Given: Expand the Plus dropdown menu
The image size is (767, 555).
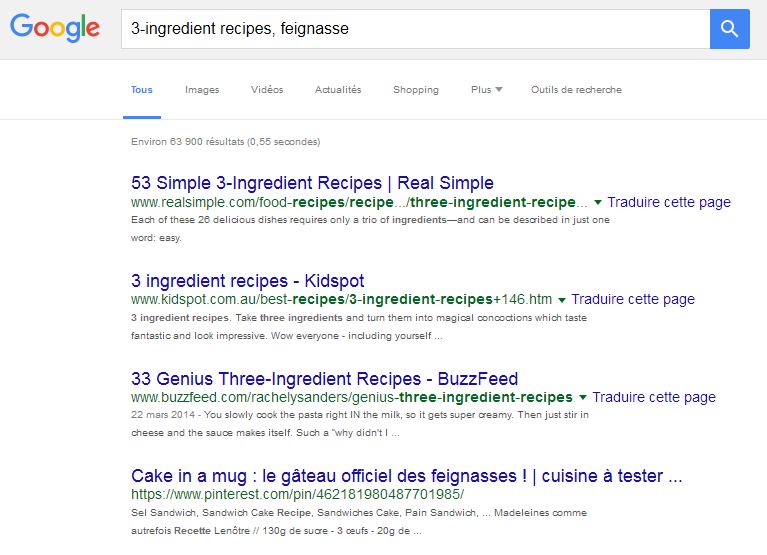Looking at the screenshot, I should click(486, 90).
